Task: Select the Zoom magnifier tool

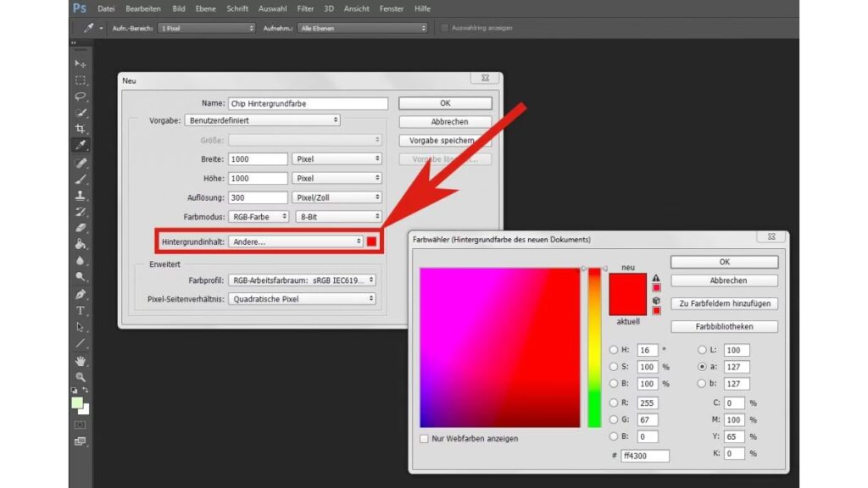Action: pyautogui.click(x=81, y=376)
